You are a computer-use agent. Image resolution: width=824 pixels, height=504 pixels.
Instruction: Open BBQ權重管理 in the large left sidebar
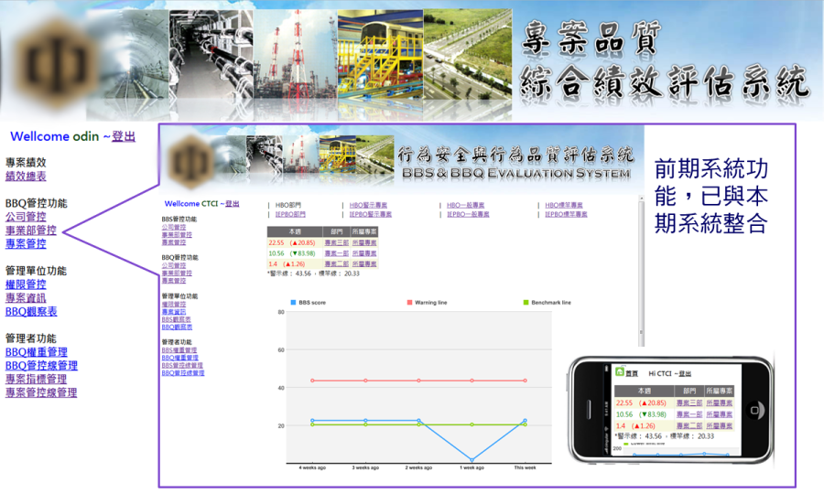tap(37, 352)
